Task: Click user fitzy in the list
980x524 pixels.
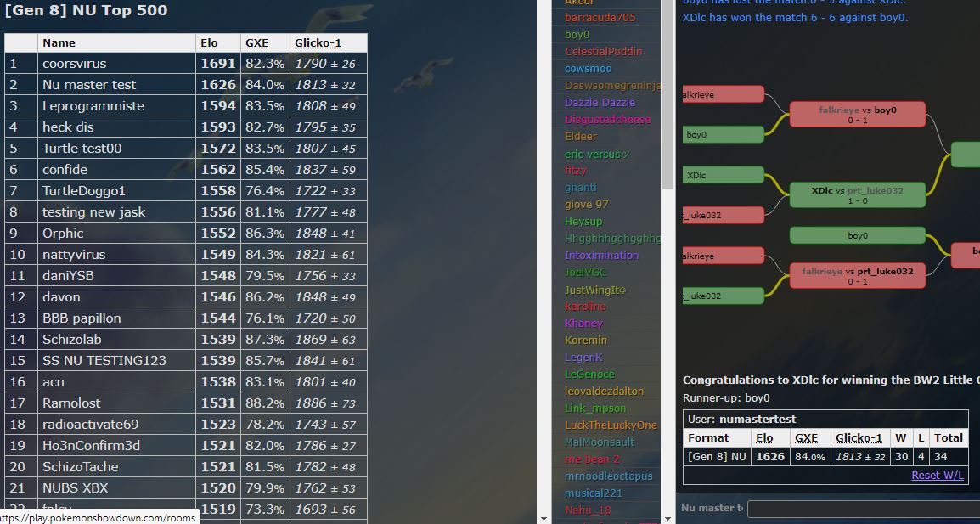Action: pos(576,170)
